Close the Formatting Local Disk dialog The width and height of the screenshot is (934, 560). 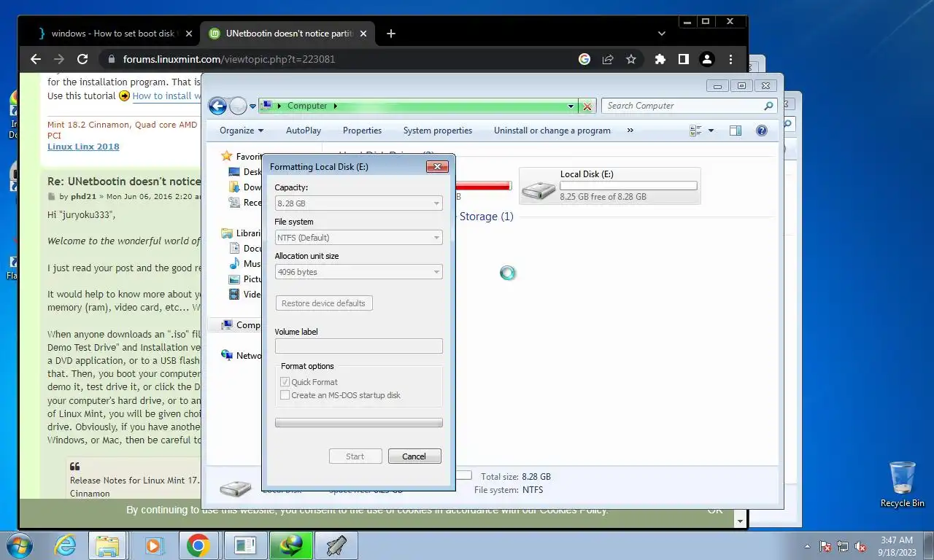[x=437, y=167]
